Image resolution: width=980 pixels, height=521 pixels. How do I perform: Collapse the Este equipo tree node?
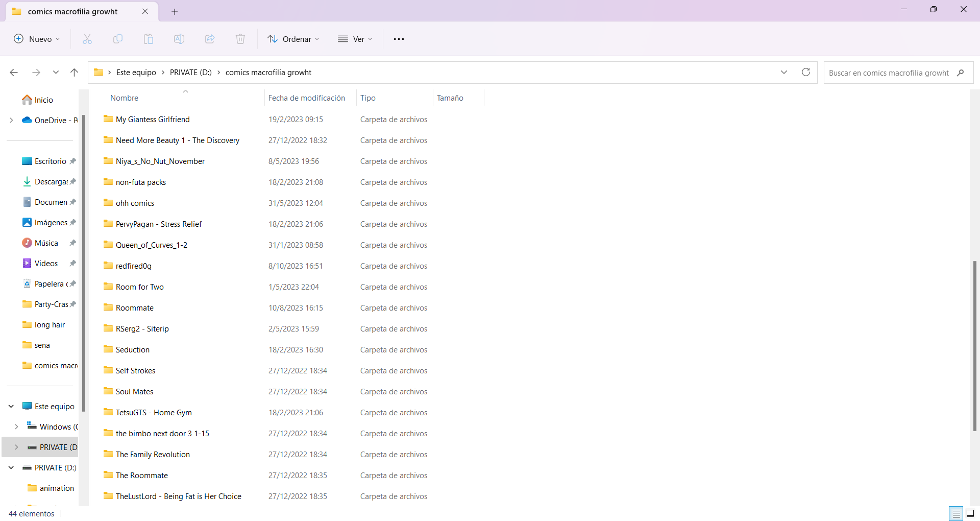tap(11, 407)
